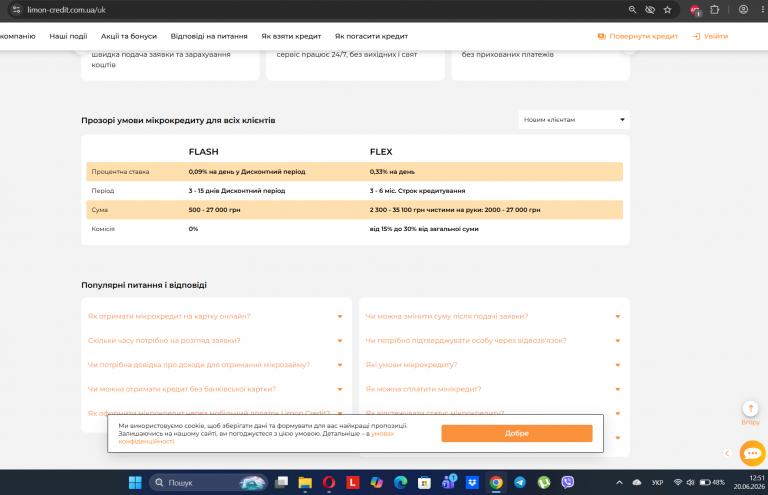This screenshot has width=768, height=495.
Task: Expand Як отримати мікрокредит на картку онлайн?
Action: (215, 316)
